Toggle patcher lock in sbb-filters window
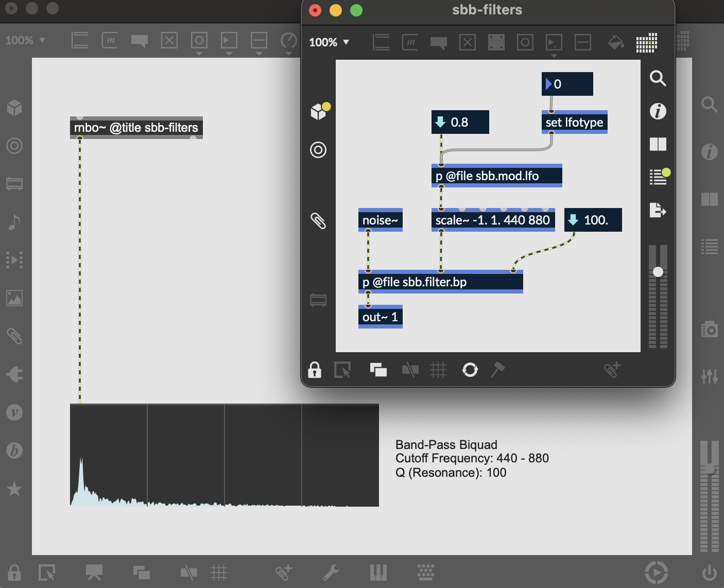This screenshot has height=588, width=724. (315, 370)
